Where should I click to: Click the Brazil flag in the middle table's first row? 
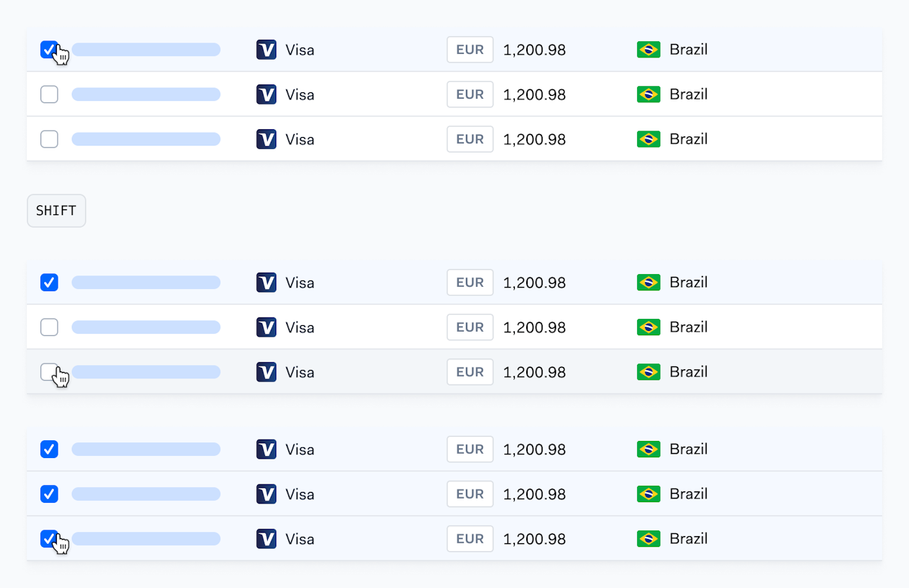pos(649,283)
